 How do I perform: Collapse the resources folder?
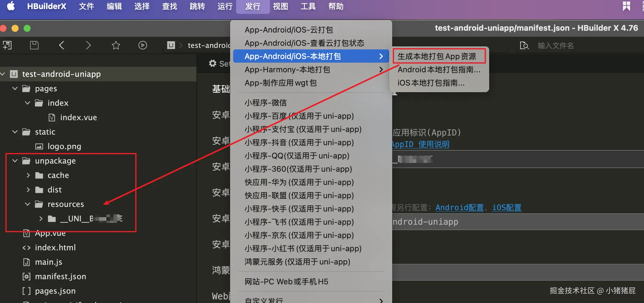tap(27, 204)
